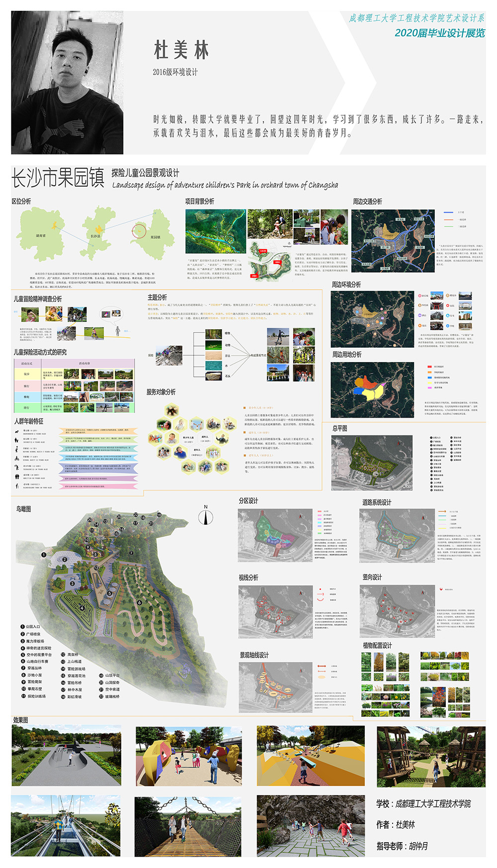The image size is (497, 868).
Task: Click the 2020届毕业设计展览 header text
Action: pos(440,33)
